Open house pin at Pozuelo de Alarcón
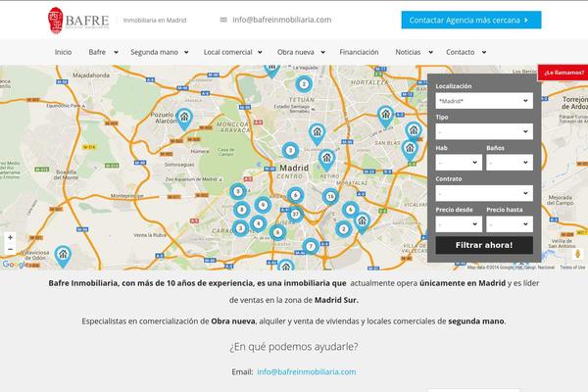Viewport: 588px width, 392px height. click(x=184, y=119)
